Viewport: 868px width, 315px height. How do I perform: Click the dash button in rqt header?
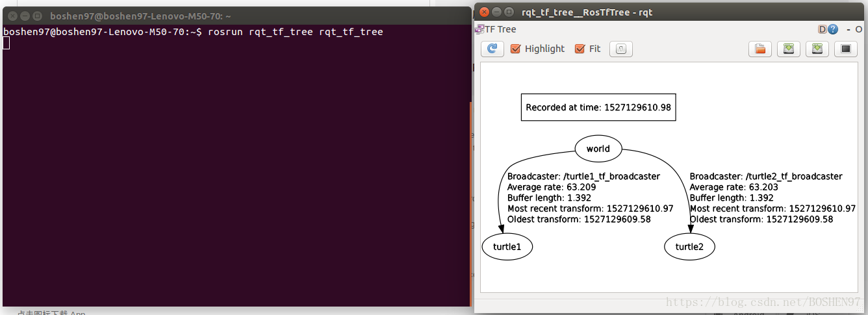click(x=849, y=29)
